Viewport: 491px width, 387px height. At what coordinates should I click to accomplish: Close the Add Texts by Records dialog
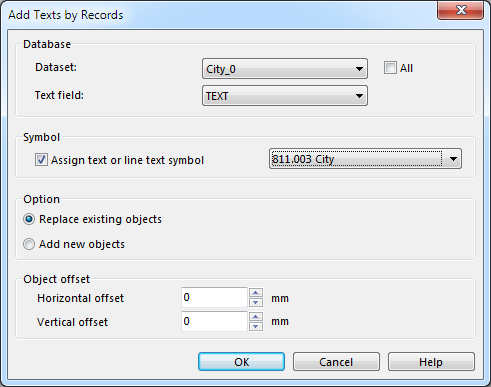461,10
